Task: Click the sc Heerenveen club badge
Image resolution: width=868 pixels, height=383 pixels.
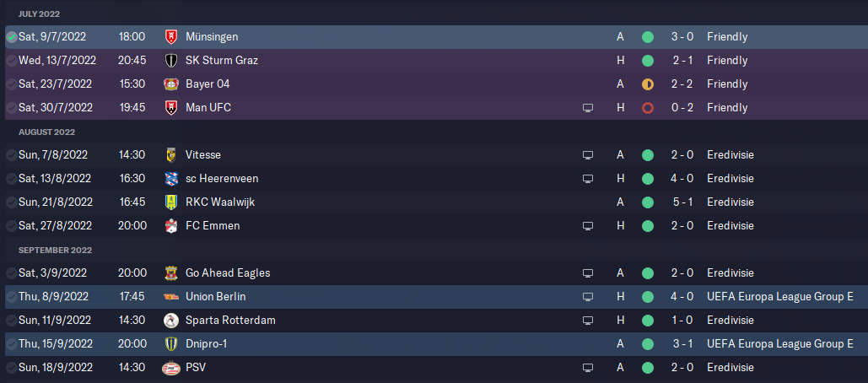Action: point(171,179)
